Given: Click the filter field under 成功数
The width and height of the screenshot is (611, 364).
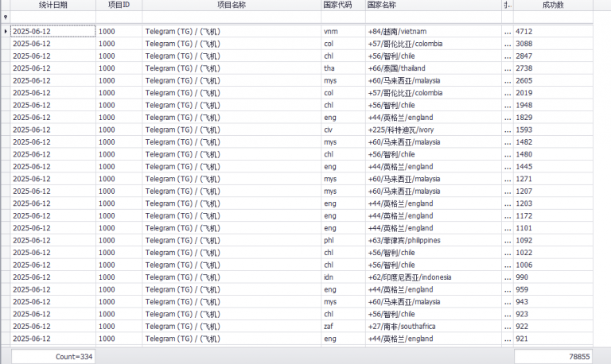Looking at the screenshot, I should tap(553, 17).
